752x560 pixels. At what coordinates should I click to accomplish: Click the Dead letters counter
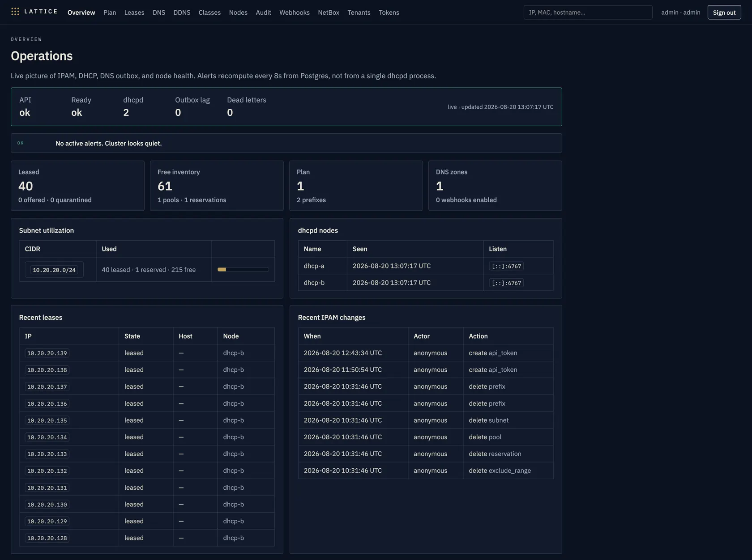[230, 113]
